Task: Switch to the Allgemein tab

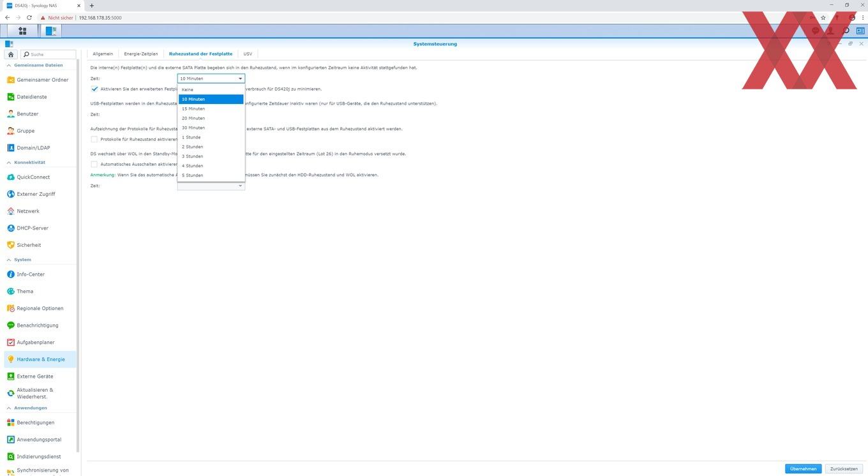Action: pyautogui.click(x=103, y=54)
